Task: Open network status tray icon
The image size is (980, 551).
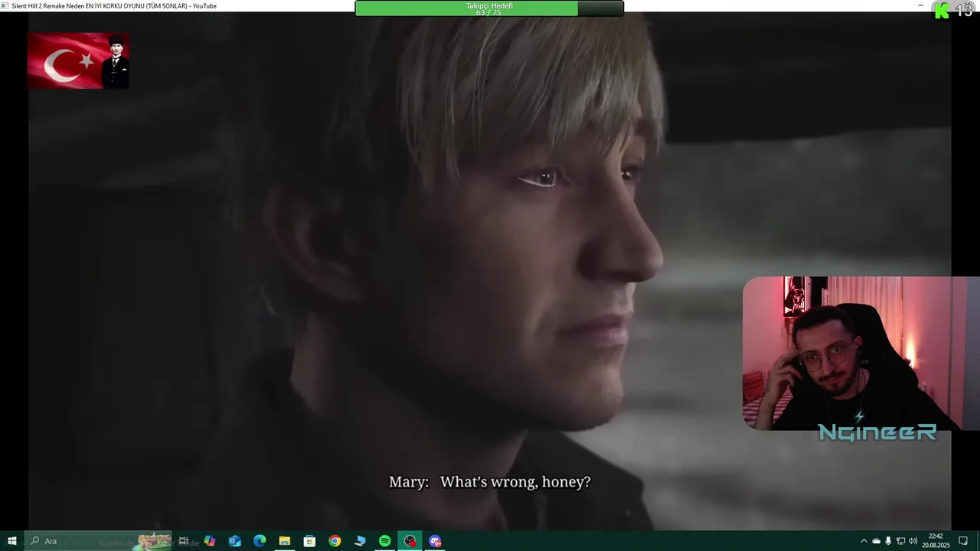Action: point(900,541)
